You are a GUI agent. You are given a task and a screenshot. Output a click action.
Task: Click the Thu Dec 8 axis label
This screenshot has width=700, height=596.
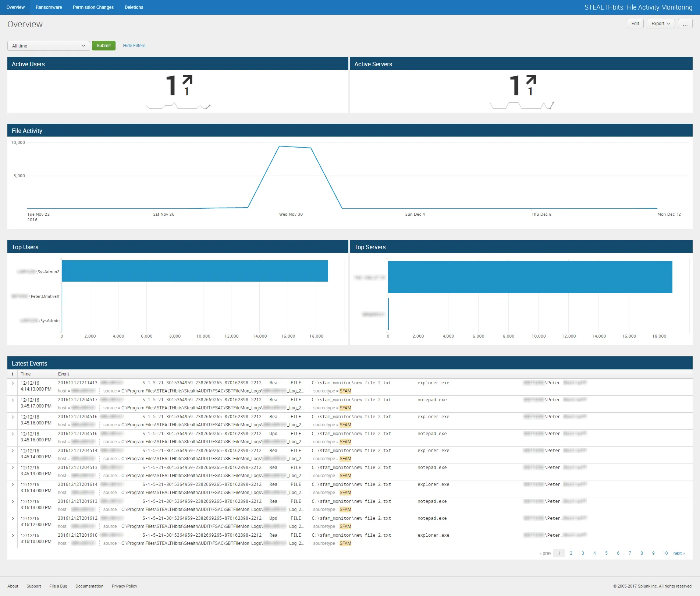(541, 214)
